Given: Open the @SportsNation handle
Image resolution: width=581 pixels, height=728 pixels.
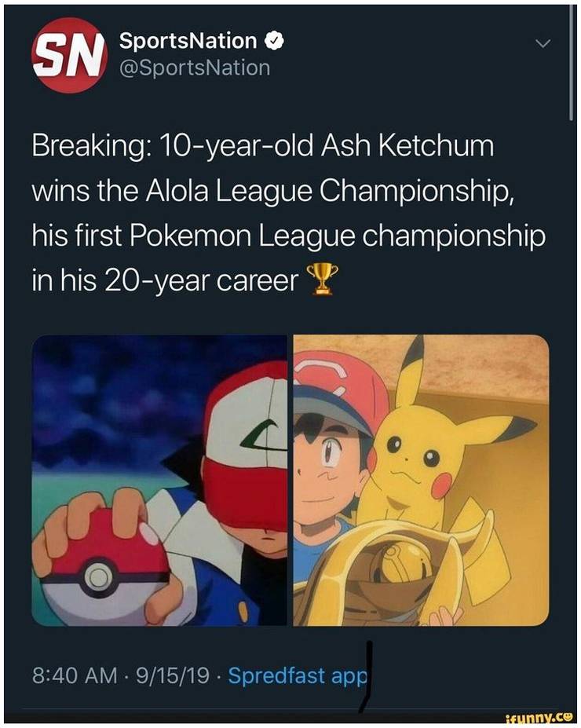Looking at the screenshot, I should (195, 68).
